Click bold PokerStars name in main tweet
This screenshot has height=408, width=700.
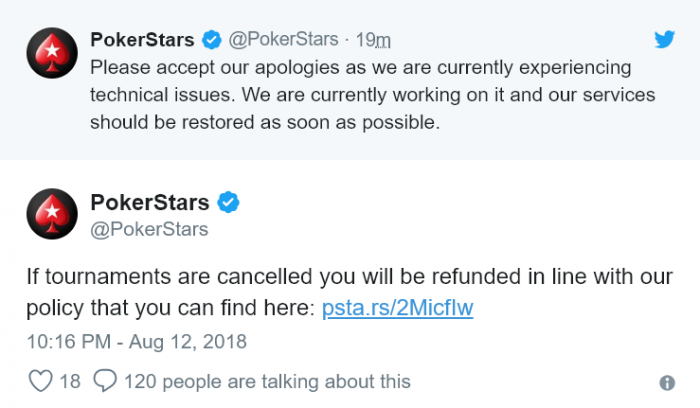150,202
